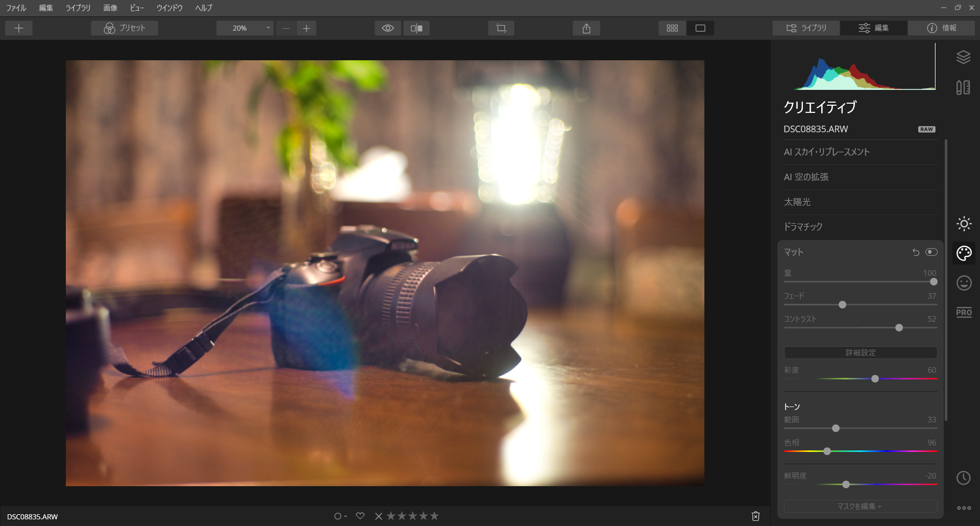Click the プリセット button
The height and width of the screenshot is (526, 980).
click(x=125, y=28)
